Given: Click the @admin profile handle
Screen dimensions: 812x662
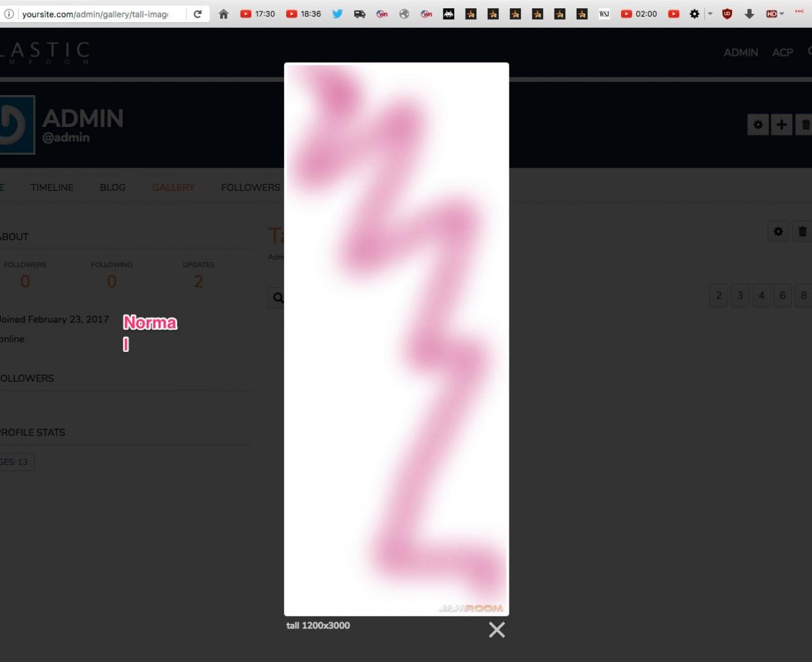Looking at the screenshot, I should pyautogui.click(x=66, y=138).
